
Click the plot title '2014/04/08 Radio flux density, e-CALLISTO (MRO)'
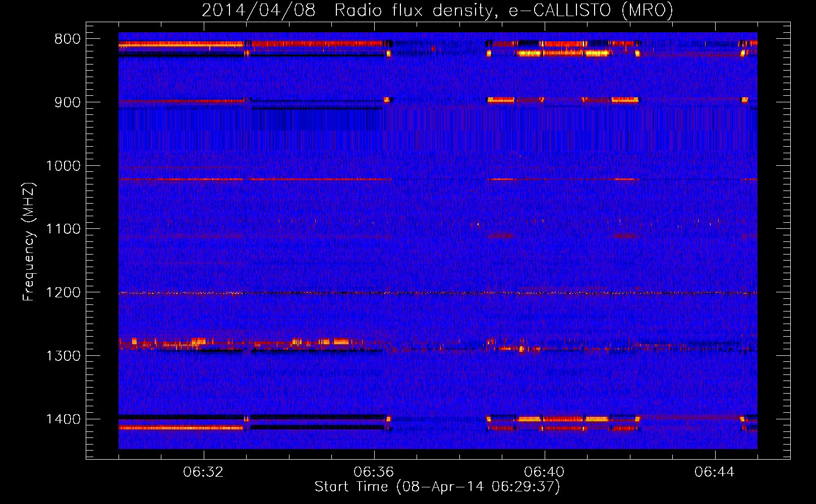(437, 10)
